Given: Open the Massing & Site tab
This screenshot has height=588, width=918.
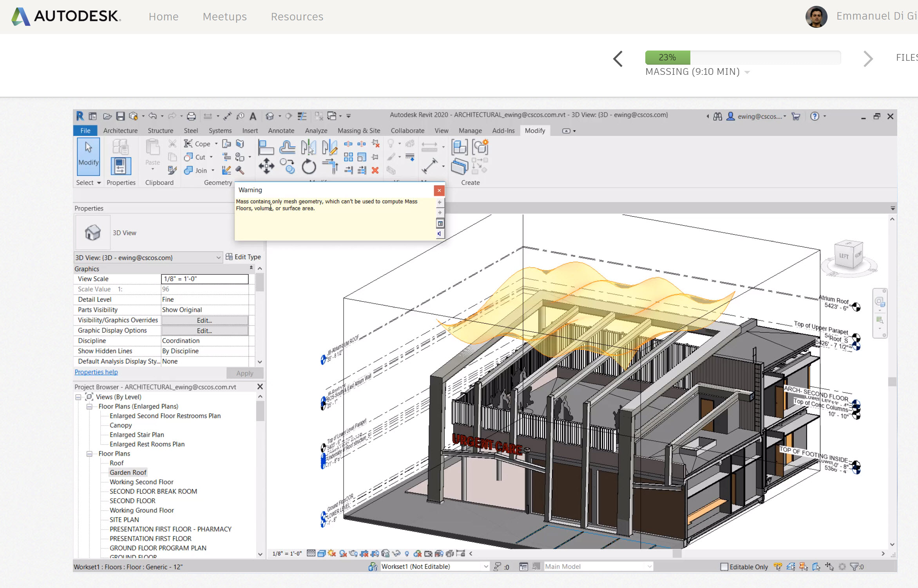Looking at the screenshot, I should coord(359,130).
